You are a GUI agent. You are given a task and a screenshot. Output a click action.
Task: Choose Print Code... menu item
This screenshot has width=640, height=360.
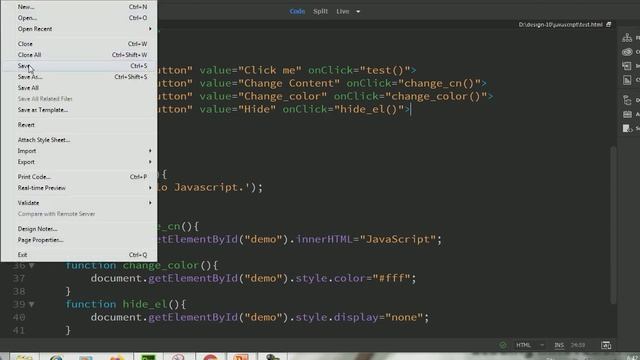[x=79, y=177]
